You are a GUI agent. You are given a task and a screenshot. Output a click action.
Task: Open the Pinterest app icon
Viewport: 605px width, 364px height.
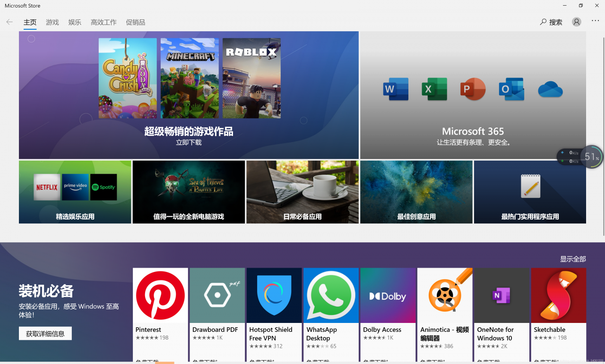click(160, 296)
